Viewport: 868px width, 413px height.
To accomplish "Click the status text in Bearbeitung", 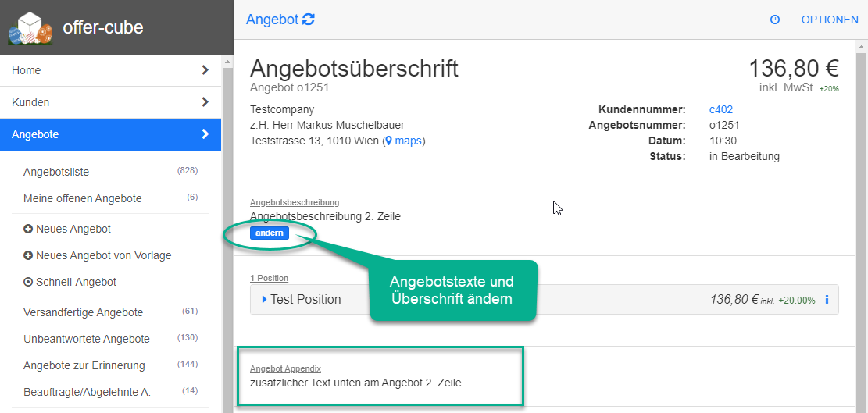I will [744, 156].
